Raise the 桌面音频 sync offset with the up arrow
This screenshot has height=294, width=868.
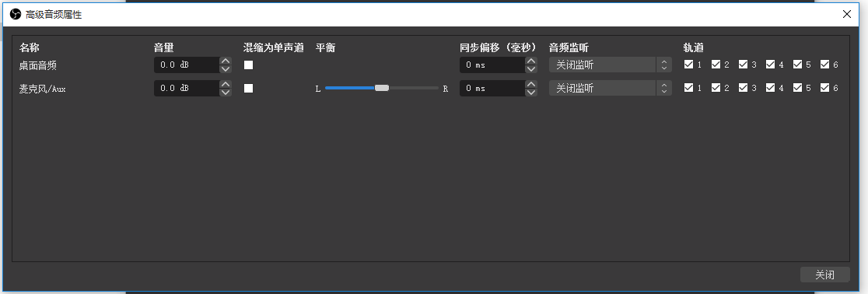(x=531, y=61)
